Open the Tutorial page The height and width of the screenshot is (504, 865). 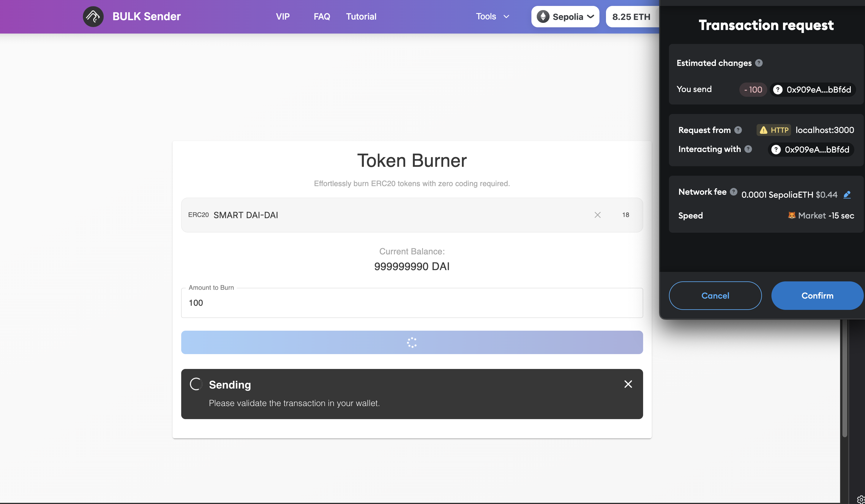click(x=361, y=16)
